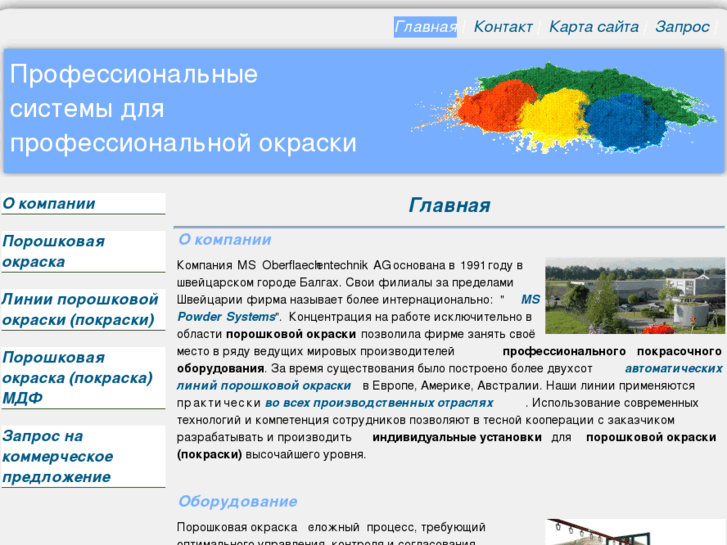The height and width of the screenshot is (545, 727).
Task: Click the equipment photo beside Оборудование
Action: point(635,532)
